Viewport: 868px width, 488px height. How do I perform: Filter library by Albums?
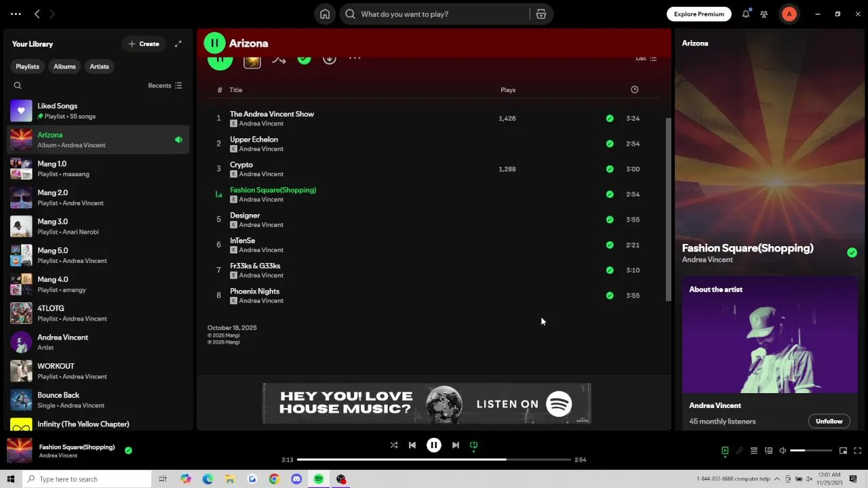tap(64, 66)
